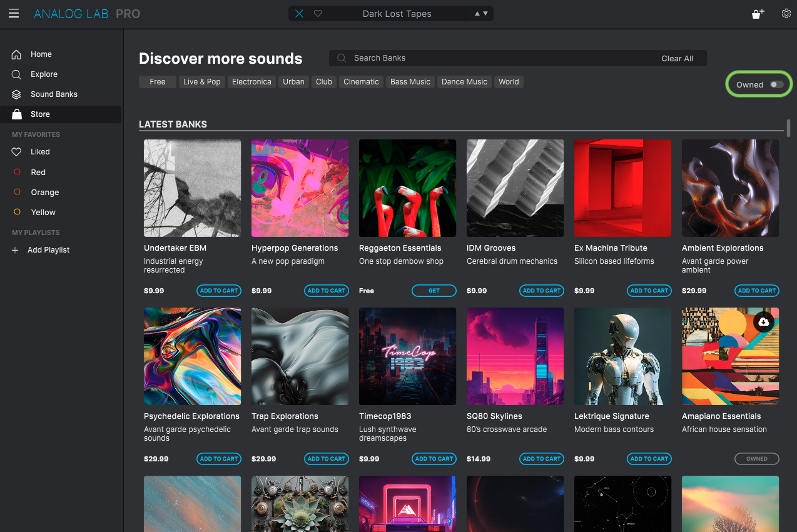
Task: Click the X icon beside preset name
Action: coord(299,13)
